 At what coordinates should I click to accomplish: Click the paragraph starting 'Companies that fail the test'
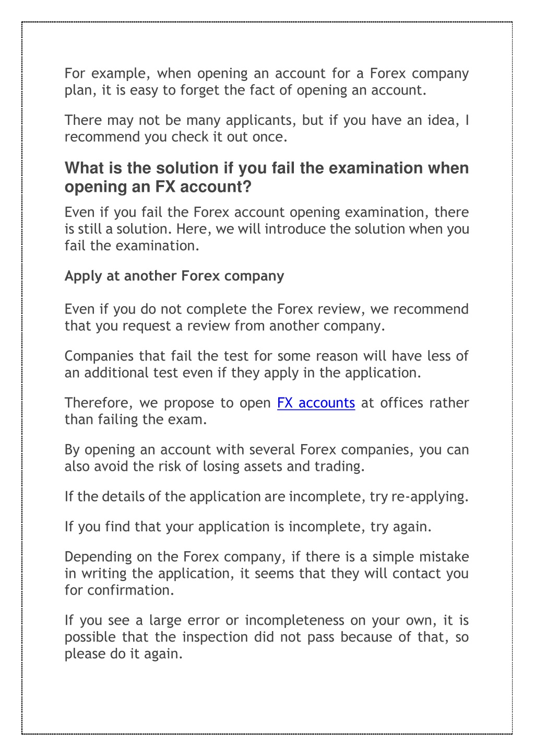coord(267,364)
